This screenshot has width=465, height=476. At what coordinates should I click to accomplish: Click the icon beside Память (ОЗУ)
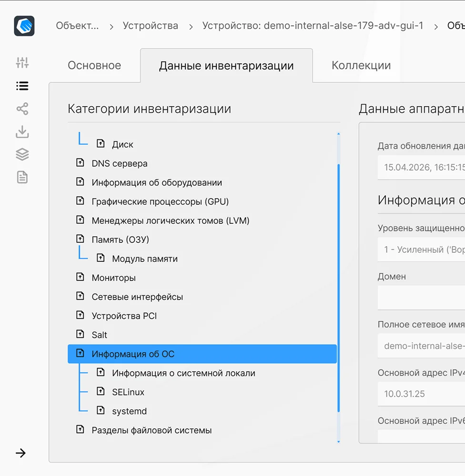click(80, 238)
